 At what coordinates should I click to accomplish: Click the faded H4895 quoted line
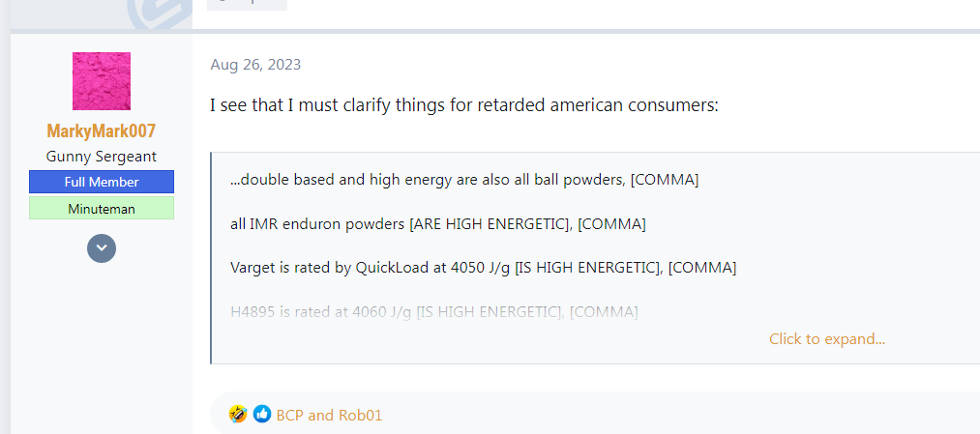(x=433, y=311)
